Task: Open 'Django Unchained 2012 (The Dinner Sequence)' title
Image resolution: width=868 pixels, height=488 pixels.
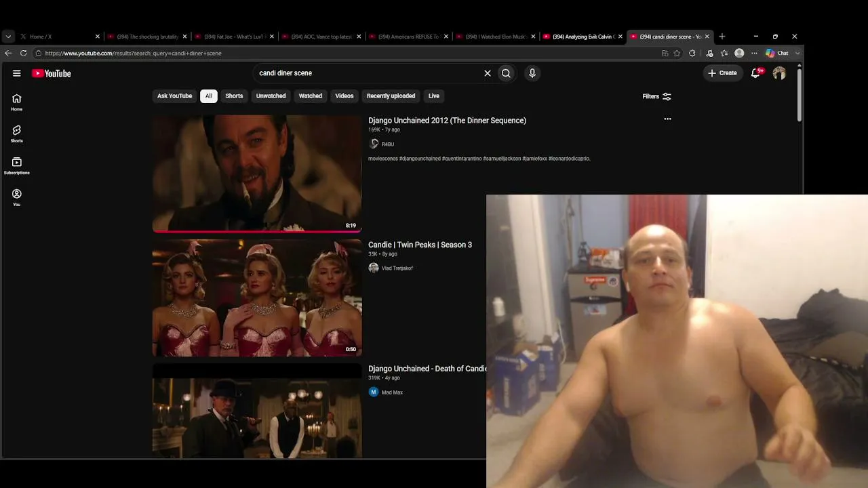Action: tap(447, 121)
